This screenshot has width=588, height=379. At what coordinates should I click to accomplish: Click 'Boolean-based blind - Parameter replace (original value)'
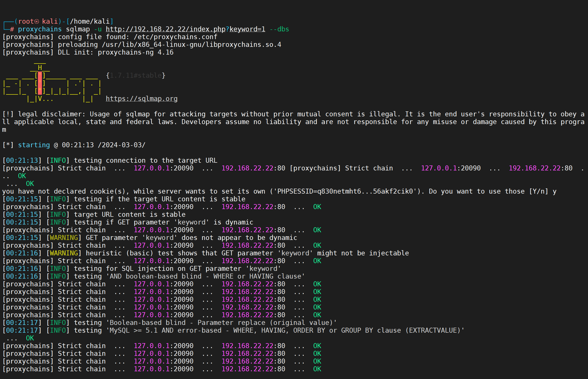[221, 323]
